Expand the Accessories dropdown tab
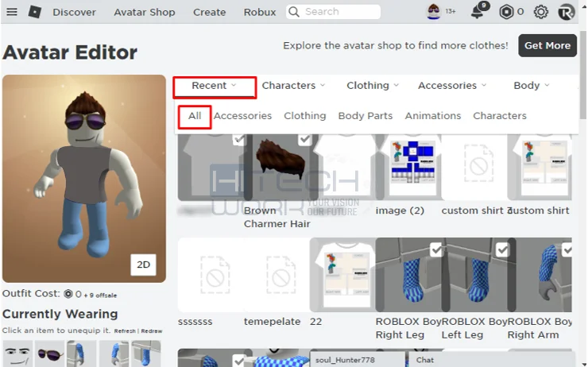The height and width of the screenshot is (367, 588). 452,86
